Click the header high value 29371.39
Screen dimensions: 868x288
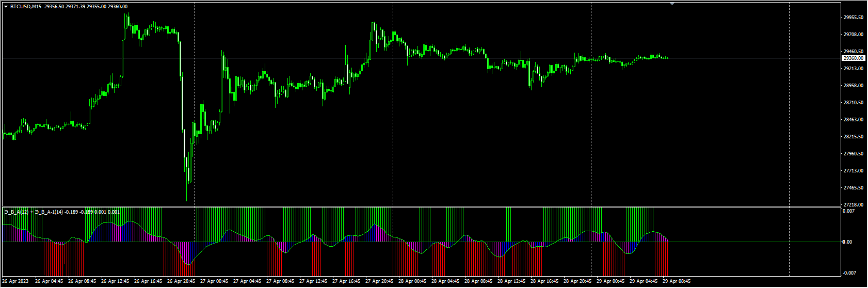75,7
